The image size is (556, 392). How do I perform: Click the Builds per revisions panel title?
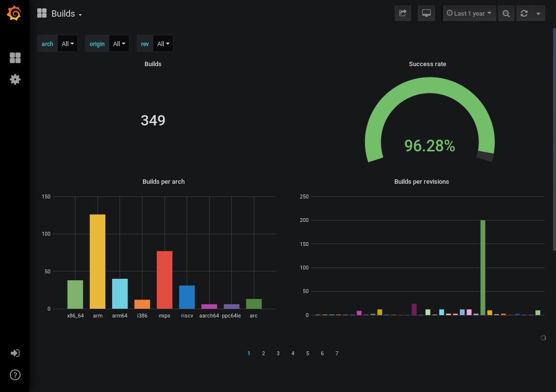click(x=422, y=182)
